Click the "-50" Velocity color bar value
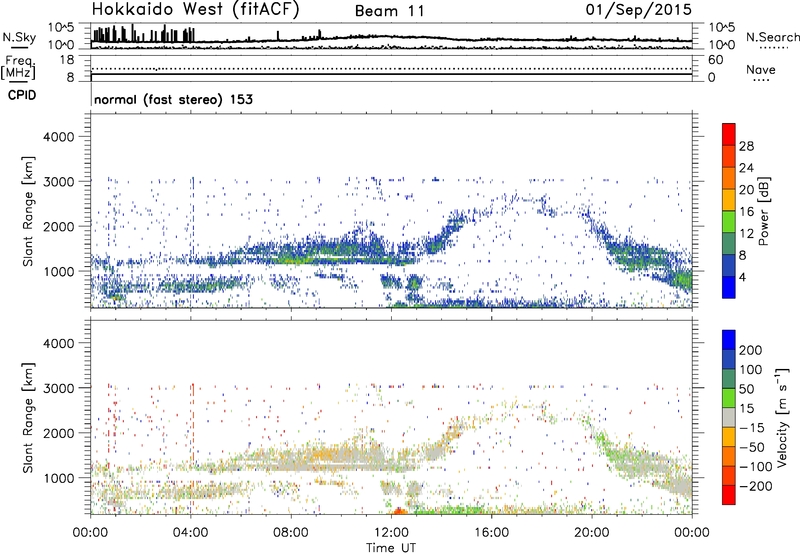 point(752,447)
